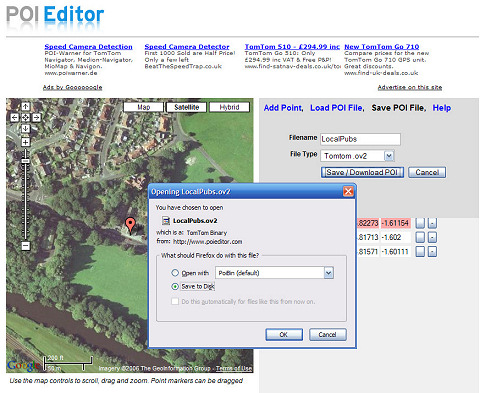
Task: Click minus button on -1.602 row
Action: (432, 237)
